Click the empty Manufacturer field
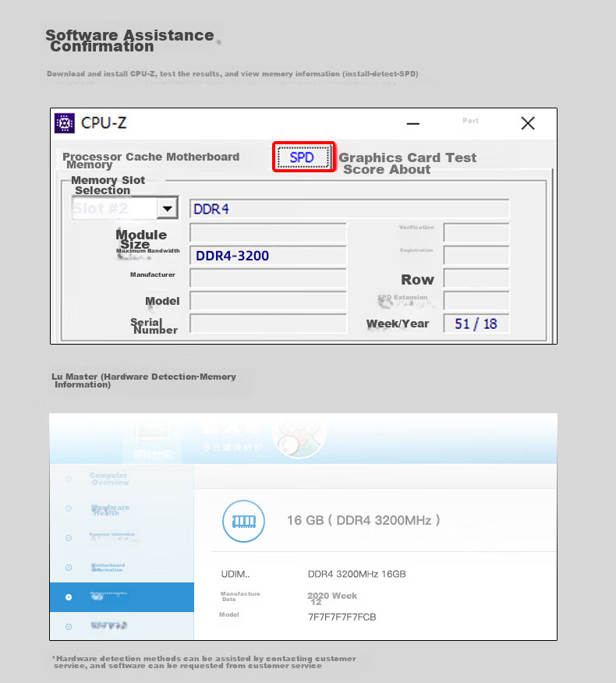The image size is (616, 683). tap(268, 278)
